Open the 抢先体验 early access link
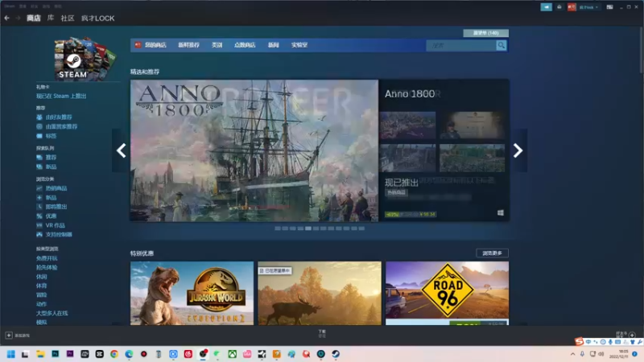Image resolution: width=644 pixels, height=362 pixels. click(x=47, y=267)
